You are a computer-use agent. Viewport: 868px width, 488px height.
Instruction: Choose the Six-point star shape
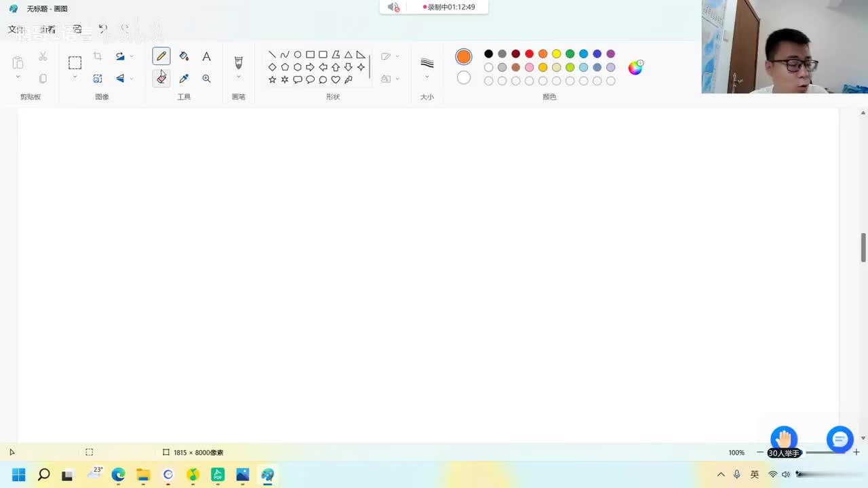tap(285, 79)
